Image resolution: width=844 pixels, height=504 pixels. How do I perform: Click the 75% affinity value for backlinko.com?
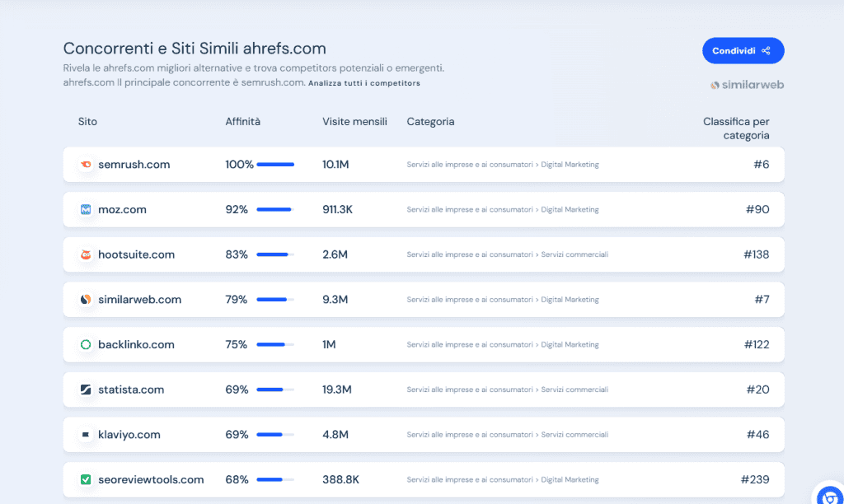pos(237,345)
